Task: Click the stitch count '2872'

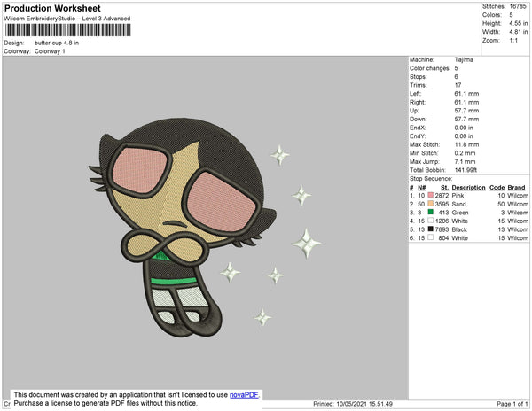Action: 442,196
